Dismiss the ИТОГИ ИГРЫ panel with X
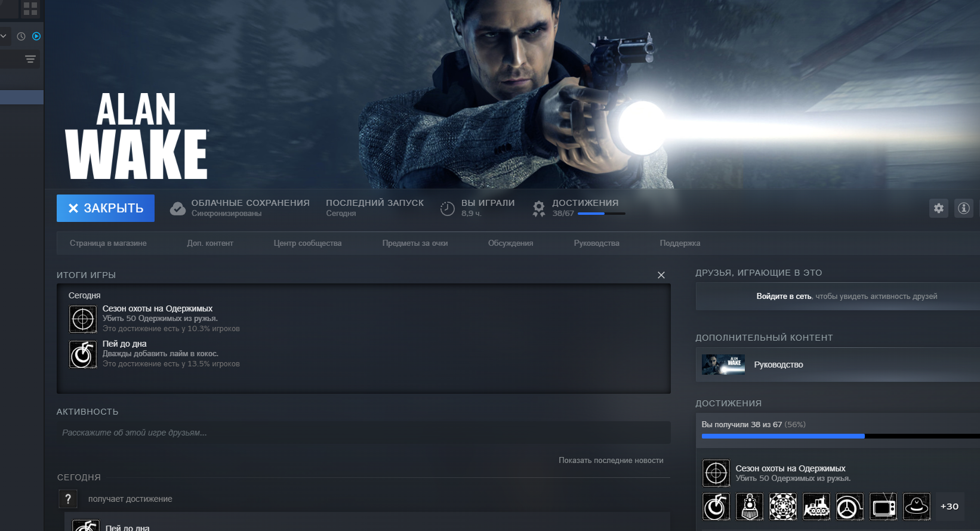This screenshot has width=980, height=531. (x=661, y=275)
